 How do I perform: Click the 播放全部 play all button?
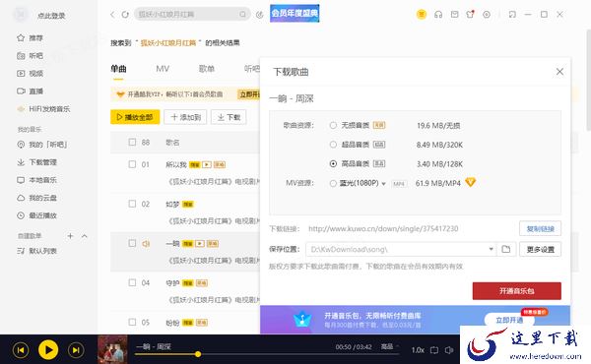pyautogui.click(x=135, y=117)
